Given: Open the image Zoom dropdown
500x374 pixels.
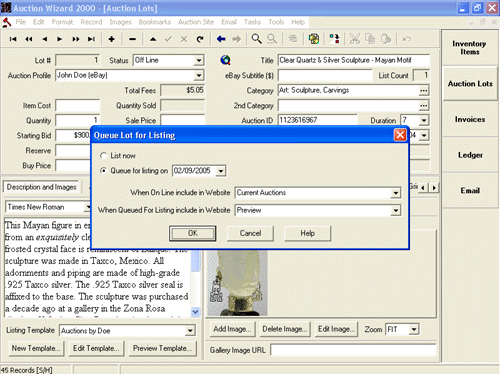Looking at the screenshot, I should pyautogui.click(x=414, y=330).
